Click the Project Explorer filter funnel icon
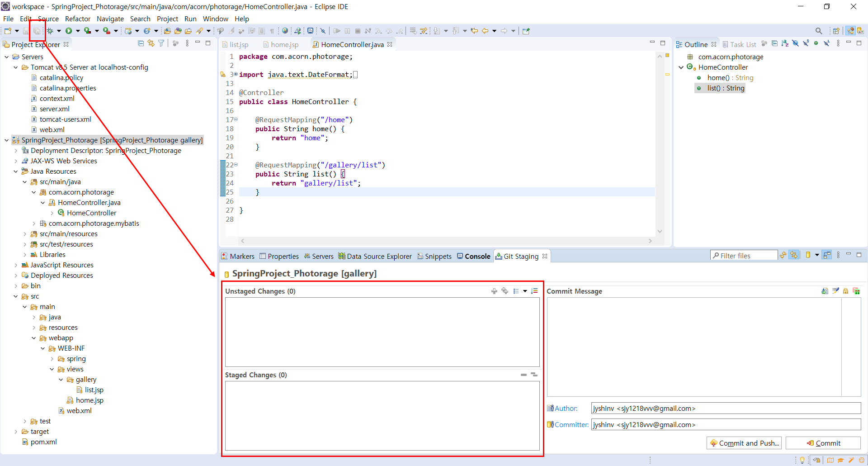Image resolution: width=868 pixels, height=466 pixels. point(161,43)
